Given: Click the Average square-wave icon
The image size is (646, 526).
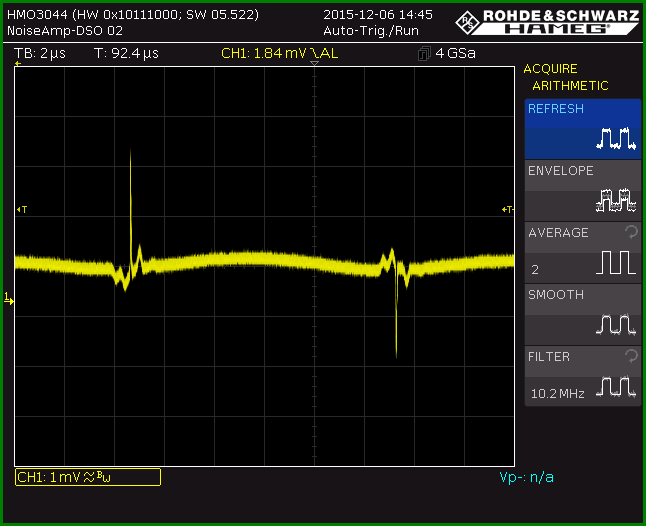Looking at the screenshot, I should [616, 262].
